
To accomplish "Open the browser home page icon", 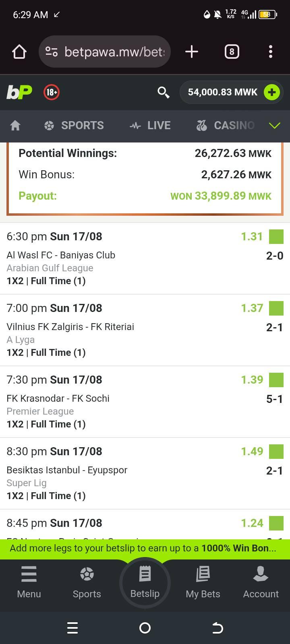I will 19,52.
